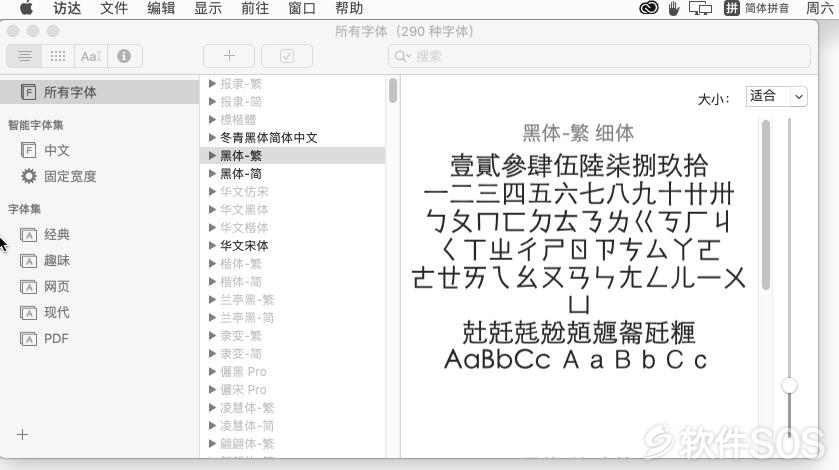The image size is (839, 470).
Task: Select the 儷宋 Pro font row
Action: point(293,390)
